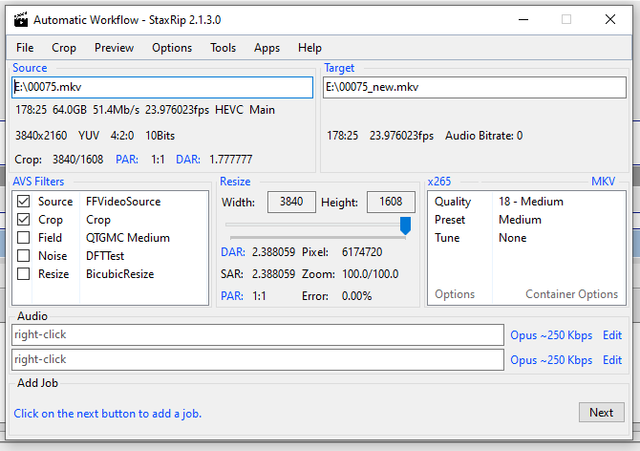
Task: Click the Source section header link
Action: 30,68
